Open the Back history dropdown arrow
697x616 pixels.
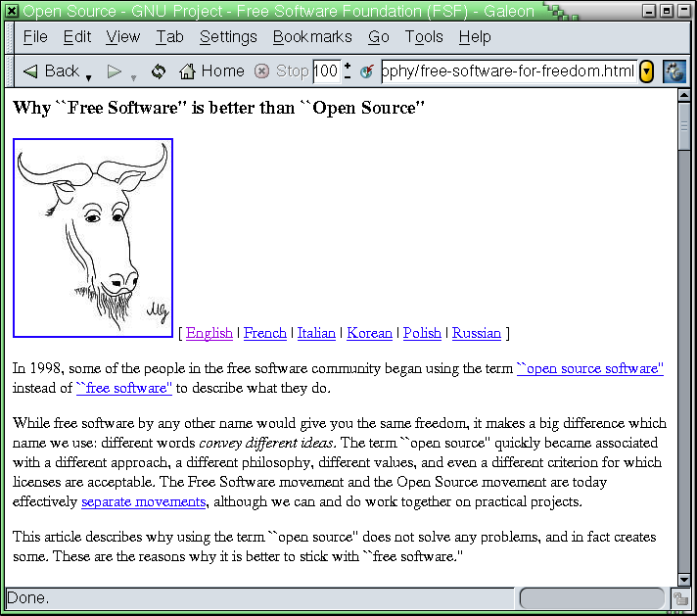(89, 76)
